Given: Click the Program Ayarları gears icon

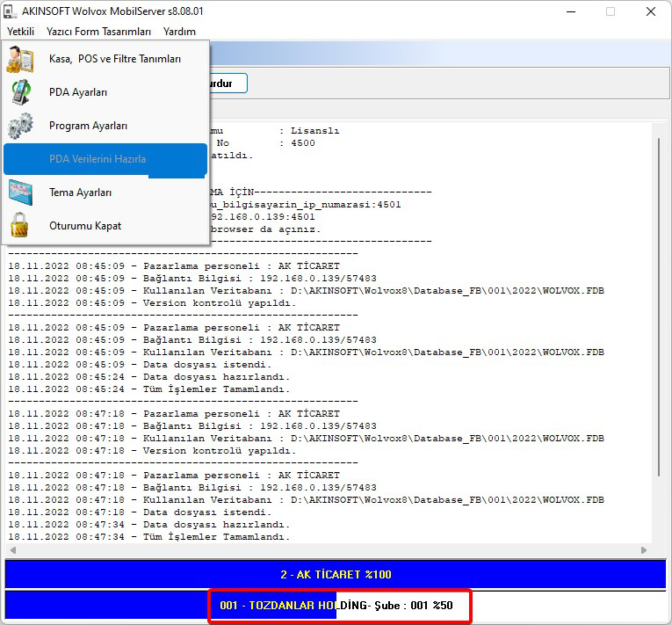Looking at the screenshot, I should 20,126.
